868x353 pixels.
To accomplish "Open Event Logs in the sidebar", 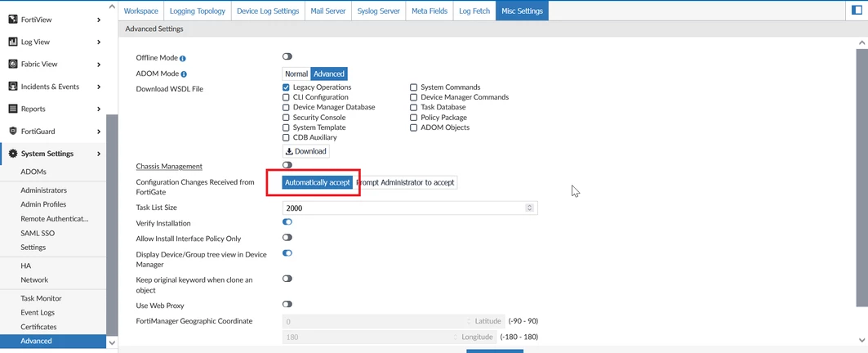I will (38, 312).
